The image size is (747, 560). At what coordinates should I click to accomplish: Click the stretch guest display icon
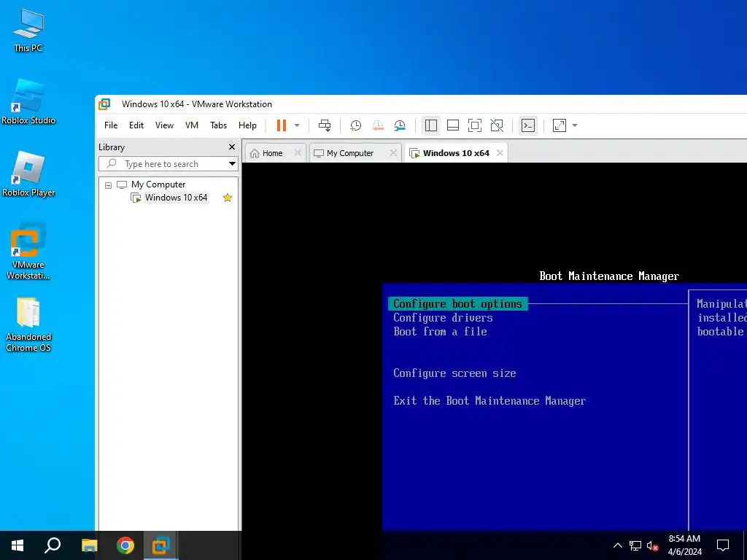[560, 125]
